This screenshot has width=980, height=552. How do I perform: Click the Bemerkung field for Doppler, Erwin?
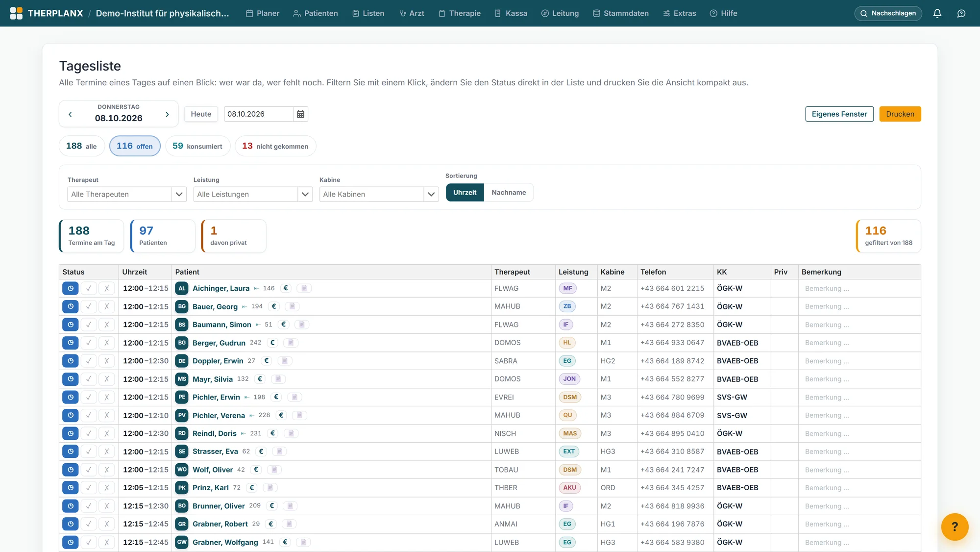[x=859, y=361]
